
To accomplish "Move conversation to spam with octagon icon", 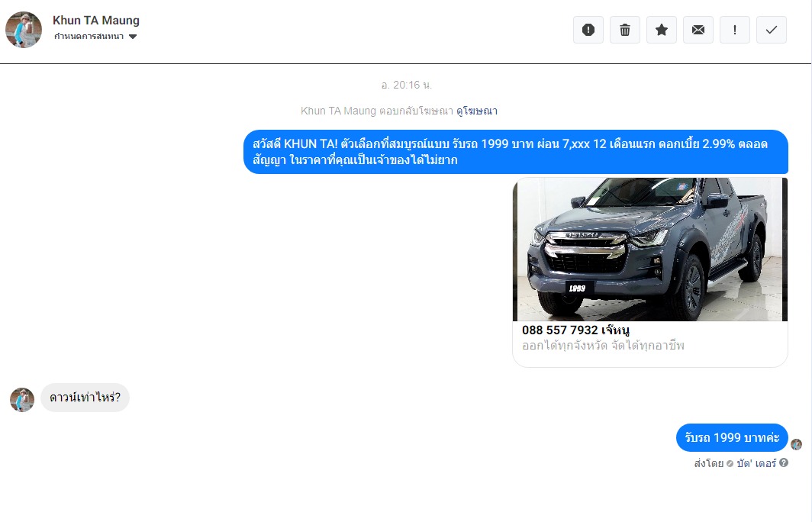I will point(588,30).
